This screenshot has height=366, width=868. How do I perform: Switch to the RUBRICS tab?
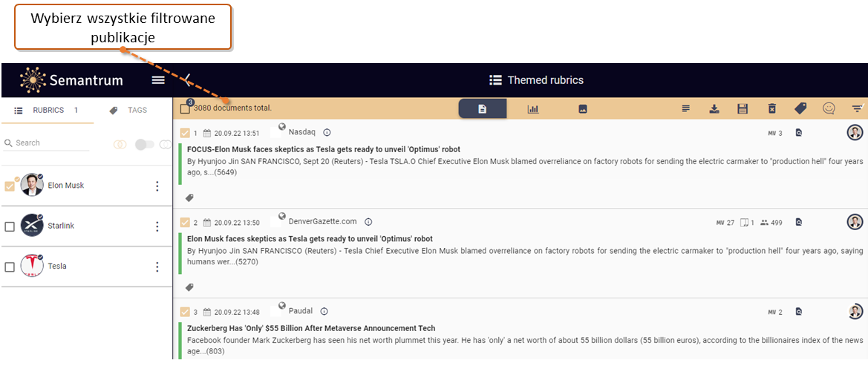47,110
